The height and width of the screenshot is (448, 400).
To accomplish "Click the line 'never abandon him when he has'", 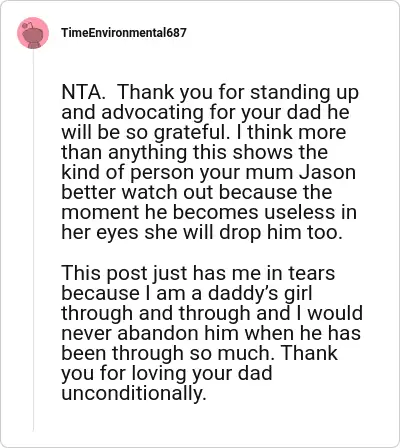I will 211,333.
